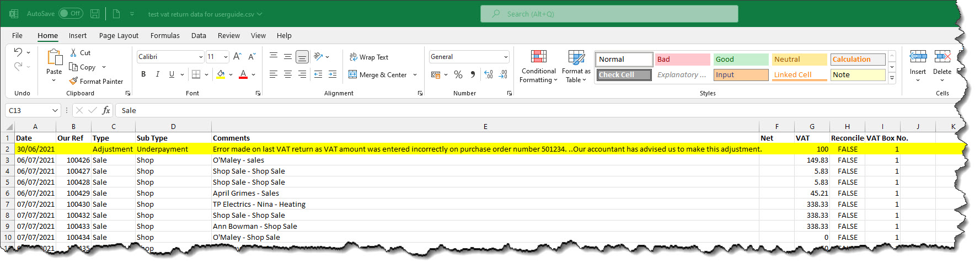Open the Formulas ribbon tab

[165, 36]
